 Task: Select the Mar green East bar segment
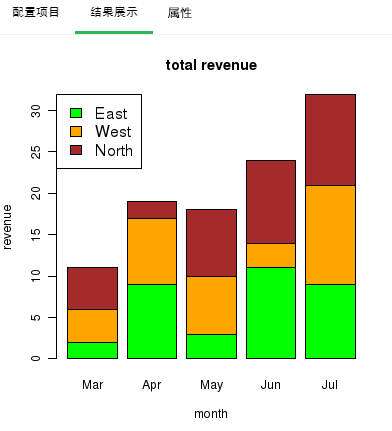(92, 350)
